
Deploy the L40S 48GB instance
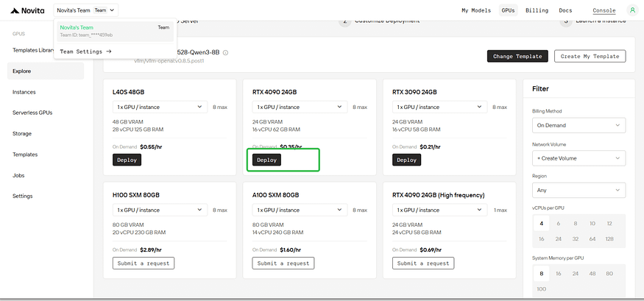127,160
